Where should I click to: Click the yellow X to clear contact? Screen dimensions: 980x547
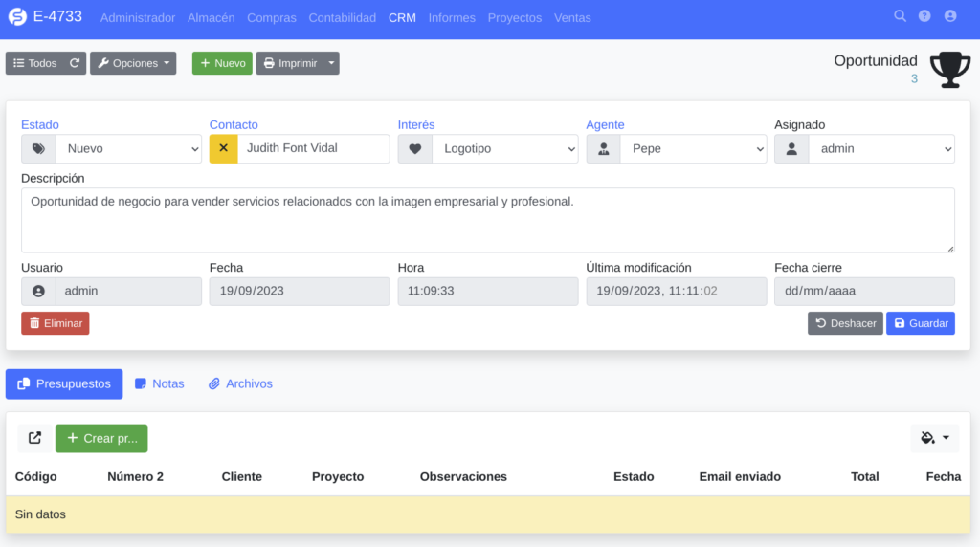click(x=223, y=148)
